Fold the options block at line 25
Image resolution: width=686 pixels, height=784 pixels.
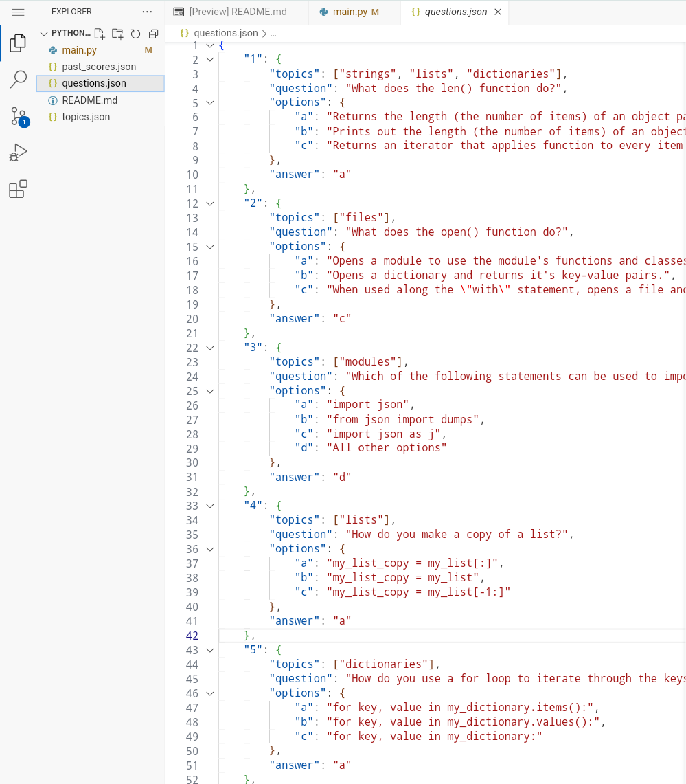click(x=210, y=391)
